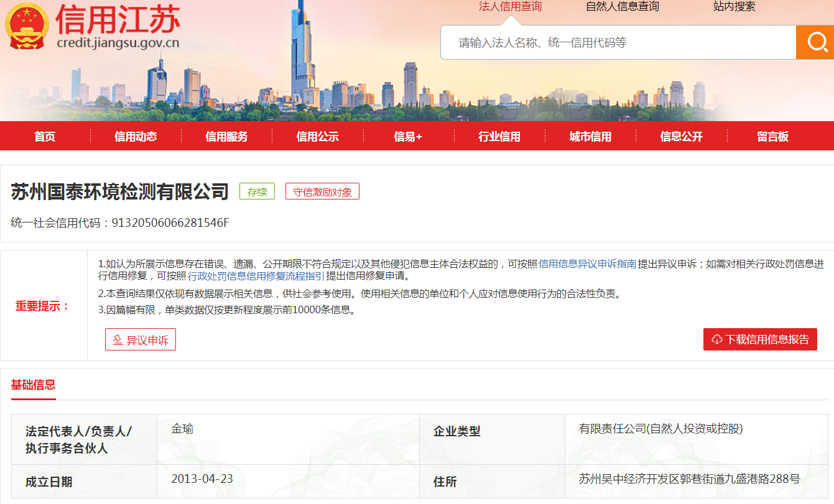Open the 信用动态 menu item
The width and height of the screenshot is (834, 504).
pos(136,137)
